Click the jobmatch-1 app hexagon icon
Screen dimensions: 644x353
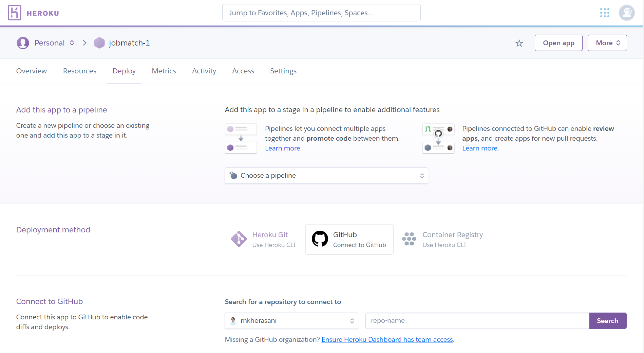tap(99, 43)
